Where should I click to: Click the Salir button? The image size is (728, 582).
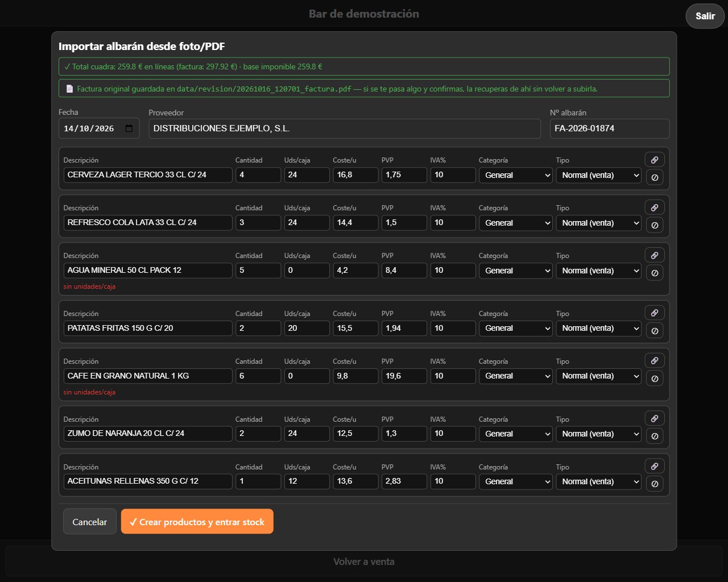pyautogui.click(x=705, y=16)
